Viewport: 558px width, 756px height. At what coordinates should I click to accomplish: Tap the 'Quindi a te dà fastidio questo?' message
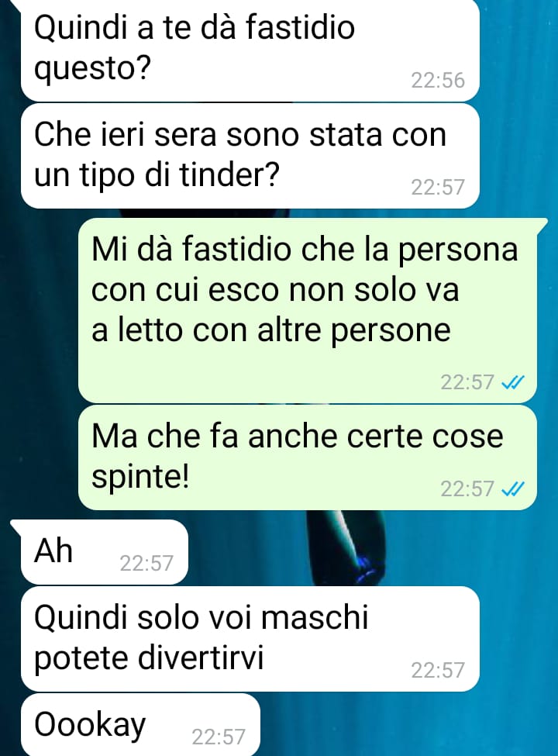(x=250, y=48)
